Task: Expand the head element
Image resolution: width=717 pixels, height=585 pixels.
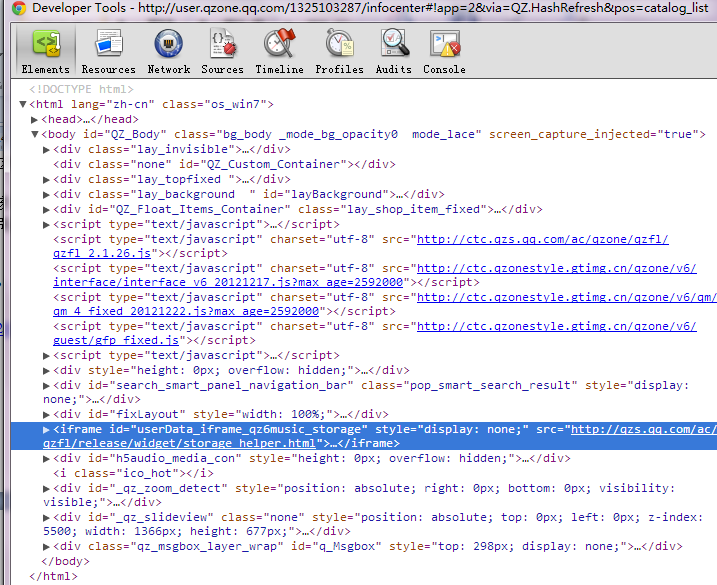Action: 34,120
